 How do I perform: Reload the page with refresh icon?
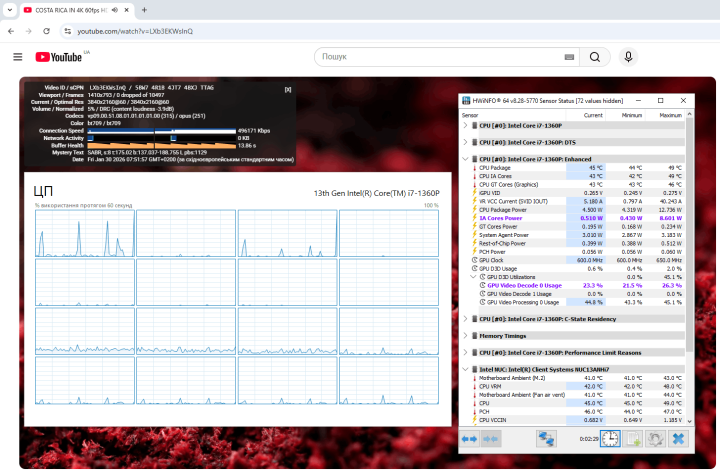coord(46,31)
